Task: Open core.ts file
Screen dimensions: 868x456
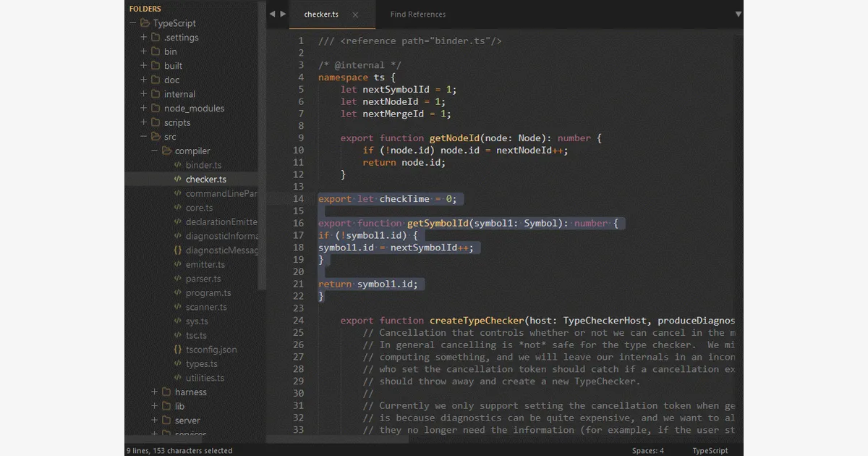Action: (x=199, y=208)
